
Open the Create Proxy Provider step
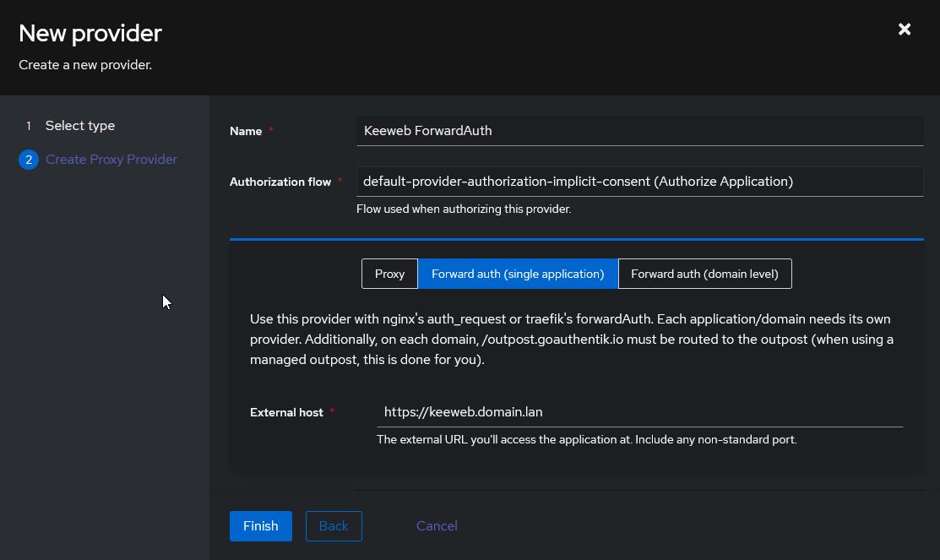[x=111, y=160]
